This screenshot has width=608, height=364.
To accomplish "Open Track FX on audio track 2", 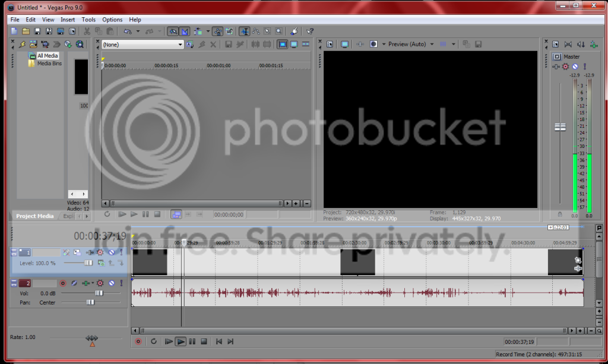I will point(100,283).
